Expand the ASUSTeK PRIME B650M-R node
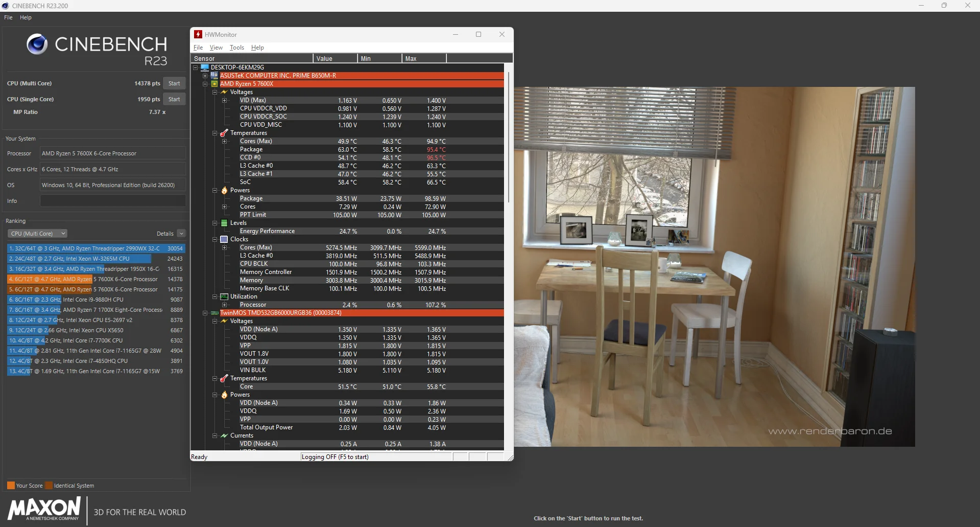Screen dimensions: 980x527 tap(205, 76)
